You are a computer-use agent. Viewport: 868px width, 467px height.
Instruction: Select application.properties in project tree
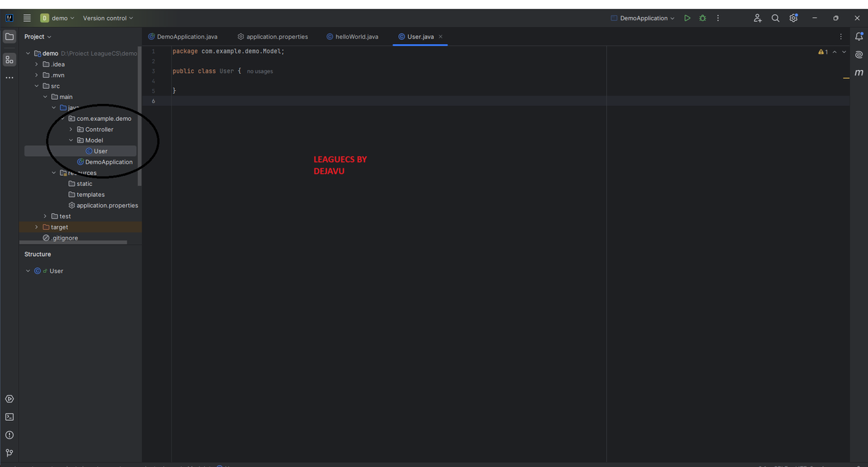coord(103,206)
